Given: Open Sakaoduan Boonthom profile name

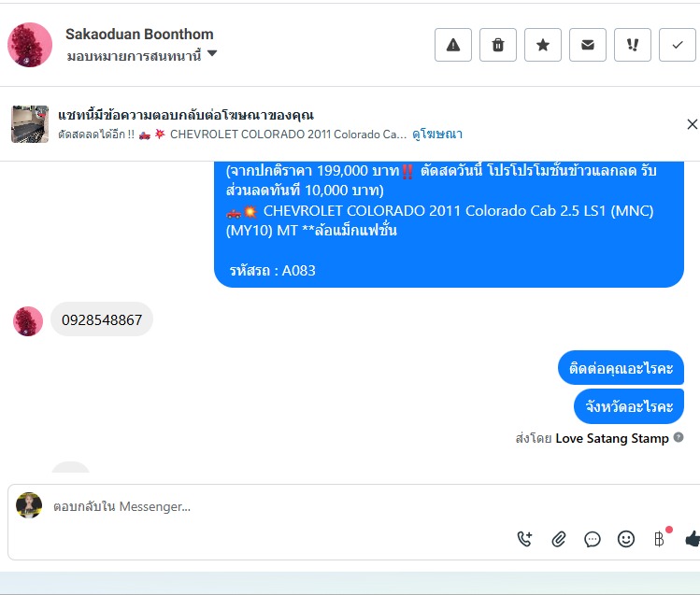Looking at the screenshot, I should click(139, 34).
